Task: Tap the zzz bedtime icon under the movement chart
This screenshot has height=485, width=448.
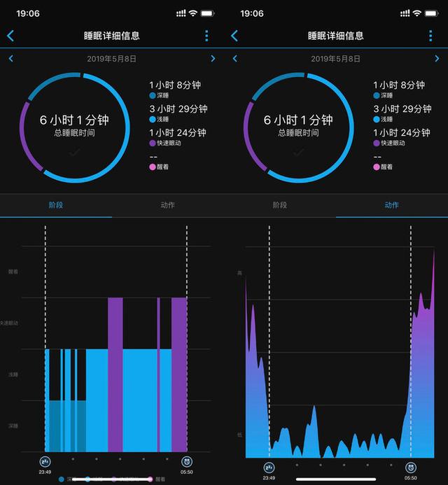Action: [269, 467]
